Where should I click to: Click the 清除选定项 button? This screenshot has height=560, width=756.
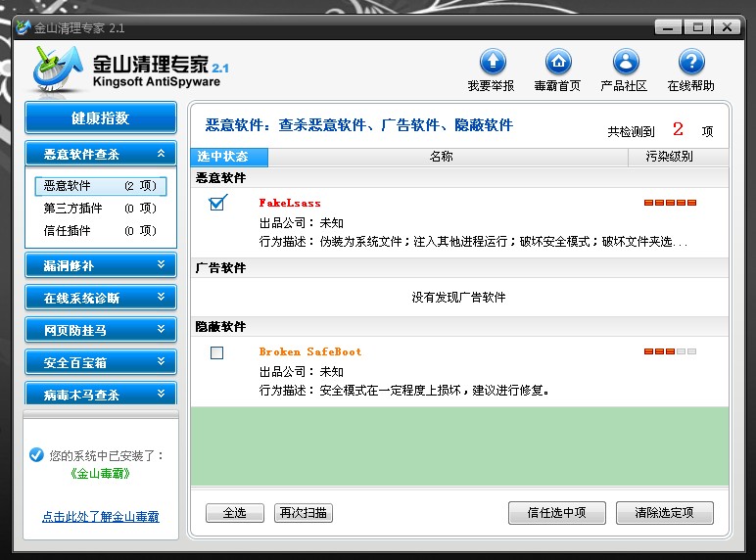tap(664, 513)
